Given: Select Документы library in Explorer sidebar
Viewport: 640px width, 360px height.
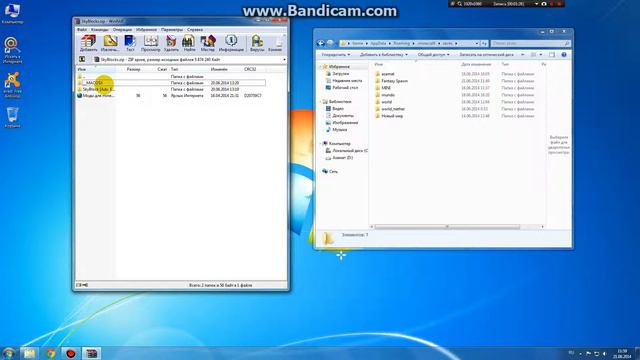Looking at the screenshot, I should (343, 116).
